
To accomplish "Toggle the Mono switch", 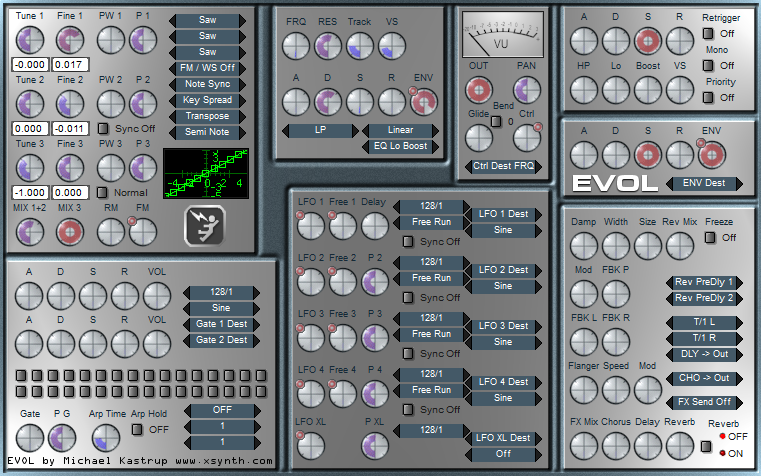I will (x=708, y=66).
